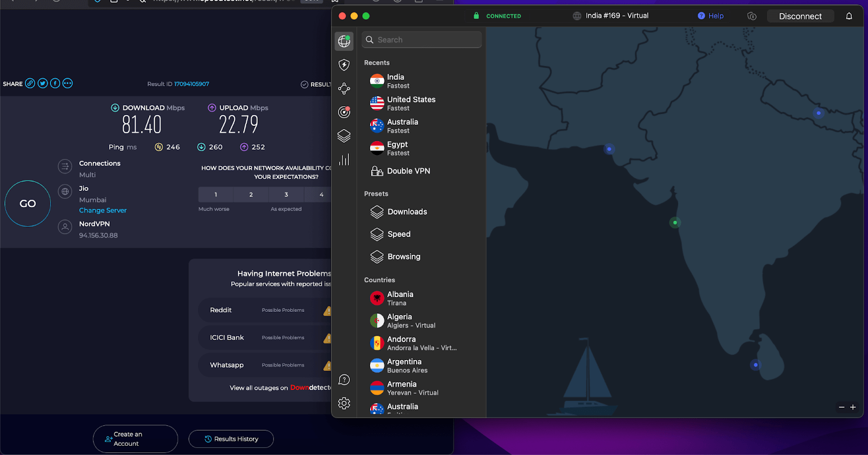Rate network availability as 1
Image resolution: width=868 pixels, height=455 pixels.
tap(215, 195)
